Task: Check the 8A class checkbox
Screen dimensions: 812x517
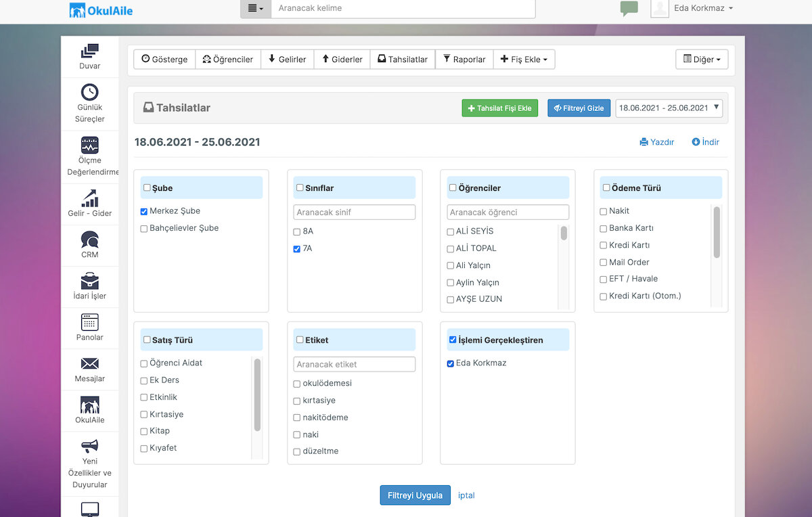Action: 297,231
